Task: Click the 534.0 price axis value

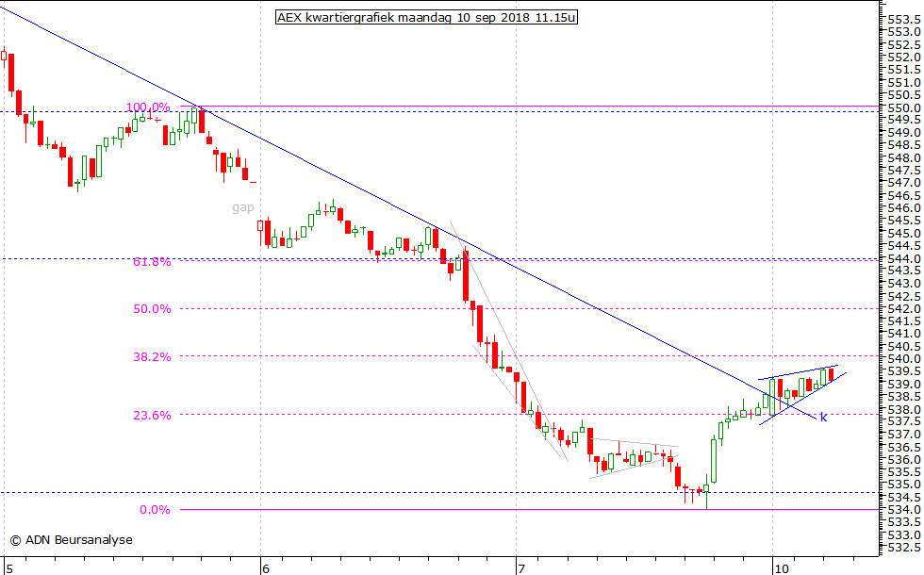Action: pos(904,510)
